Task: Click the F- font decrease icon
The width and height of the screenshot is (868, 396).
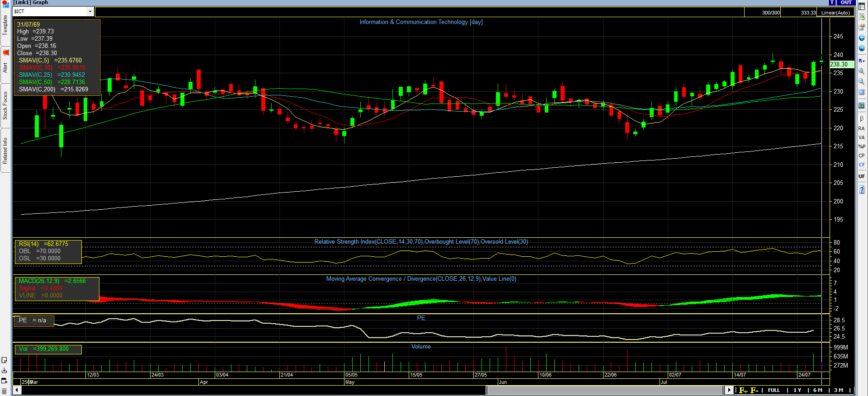Action: [x=754, y=390]
